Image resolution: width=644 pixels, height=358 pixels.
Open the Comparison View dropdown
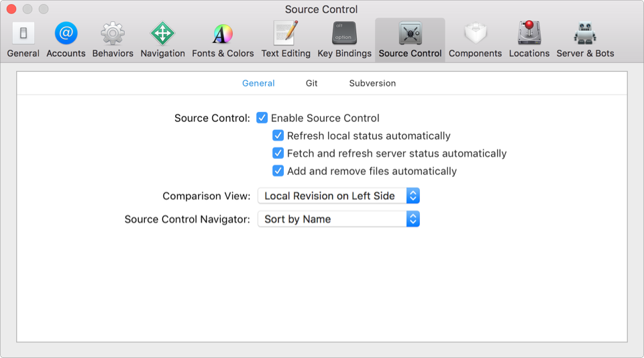coord(339,196)
